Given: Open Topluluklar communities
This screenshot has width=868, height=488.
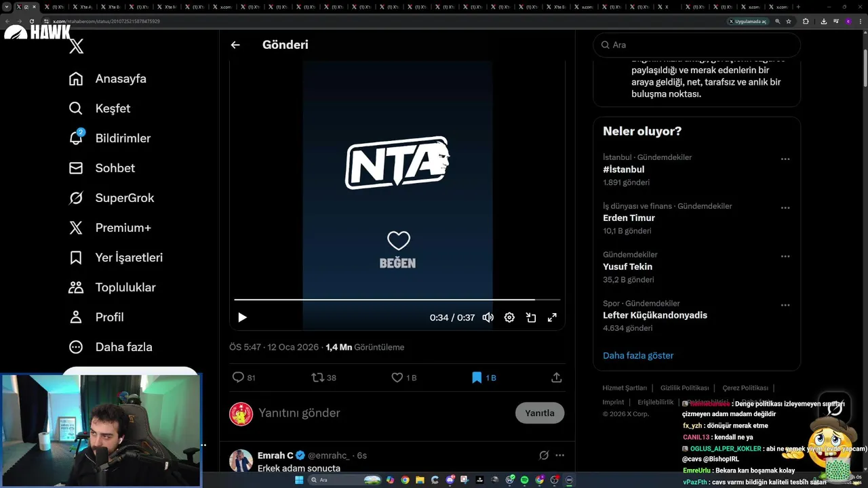Looking at the screenshot, I should point(113,287).
